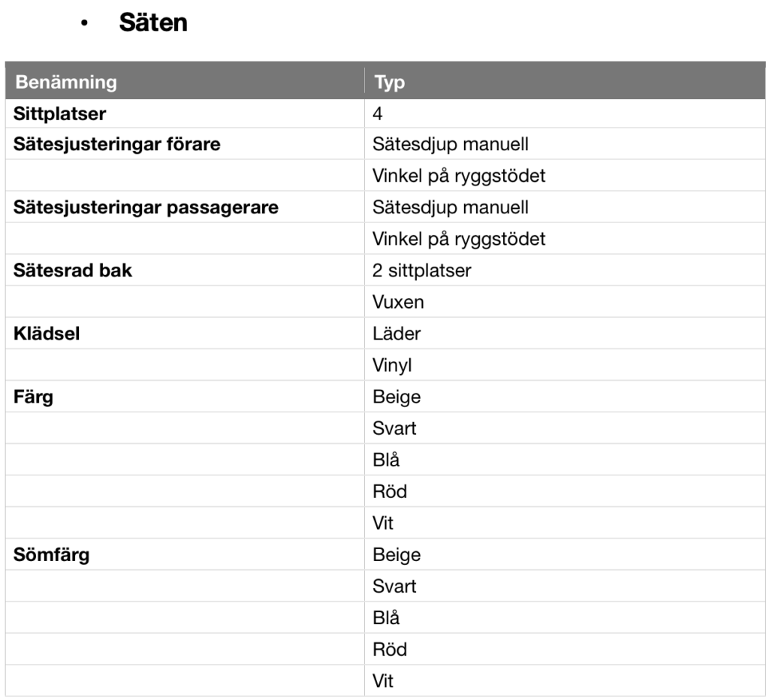Click the Sätesrad bak label
Image resolution: width=769 pixels, height=700 pixels.
[x=73, y=271]
